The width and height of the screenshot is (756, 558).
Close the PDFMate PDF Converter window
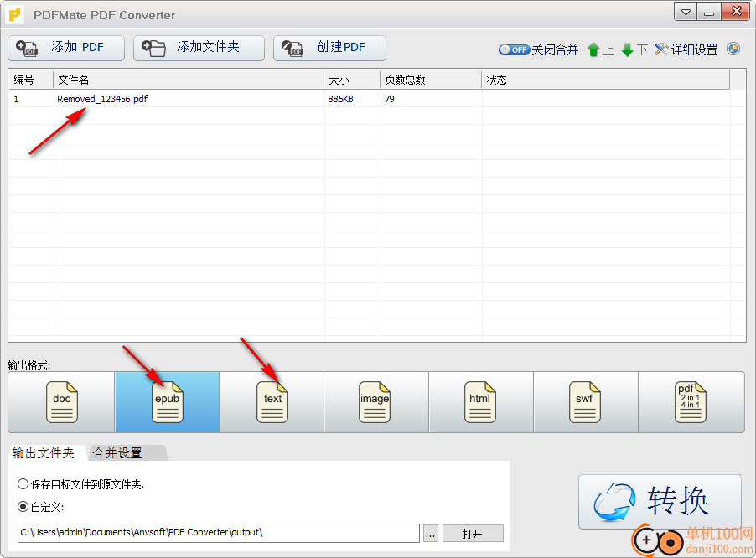[x=736, y=12]
